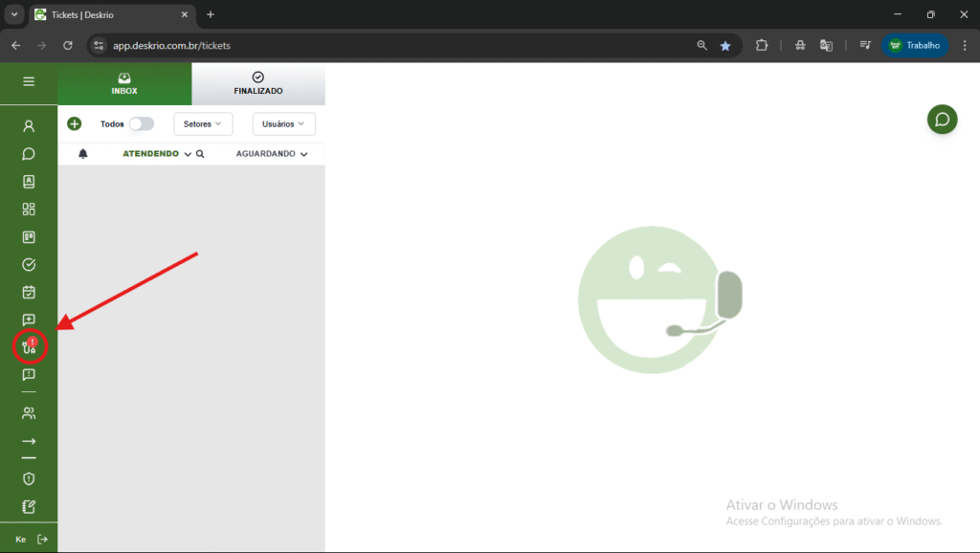Bookmark this page with star icon
The image size is (980, 553).
(x=725, y=46)
